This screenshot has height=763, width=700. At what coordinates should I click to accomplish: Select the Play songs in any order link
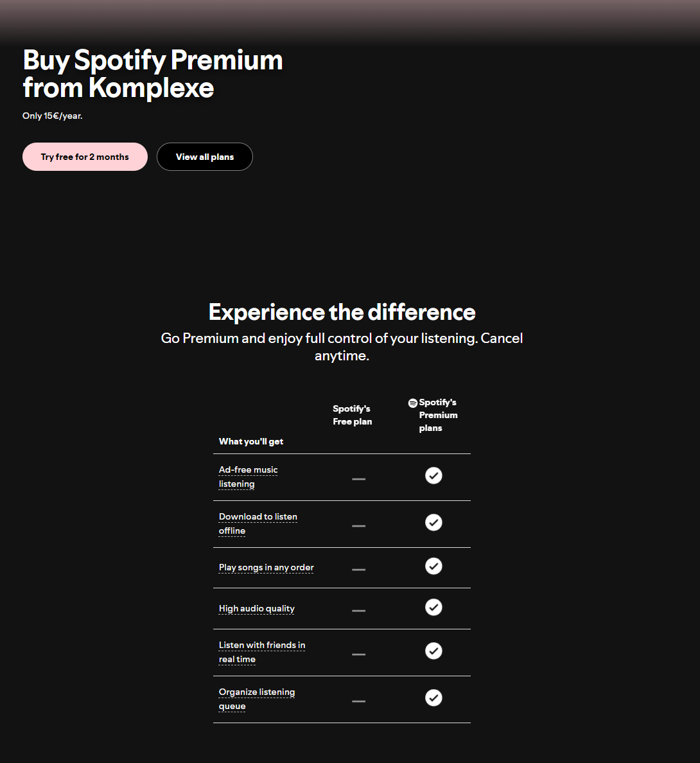266,567
